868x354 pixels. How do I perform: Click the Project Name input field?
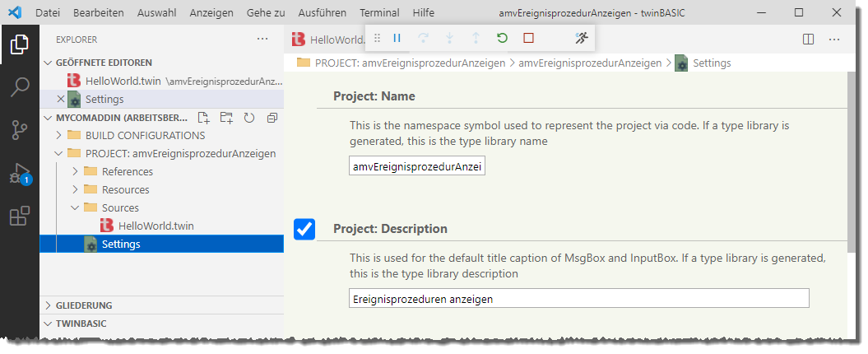[417, 166]
